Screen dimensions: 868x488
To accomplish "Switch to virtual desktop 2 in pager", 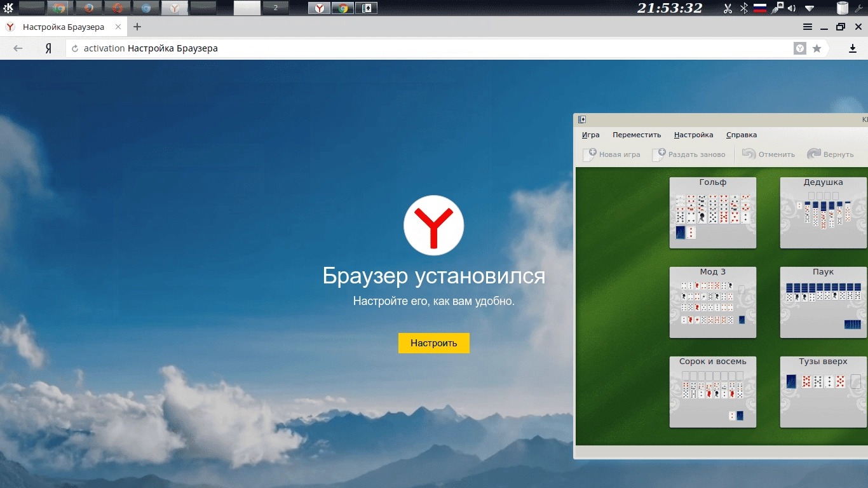I will (275, 8).
